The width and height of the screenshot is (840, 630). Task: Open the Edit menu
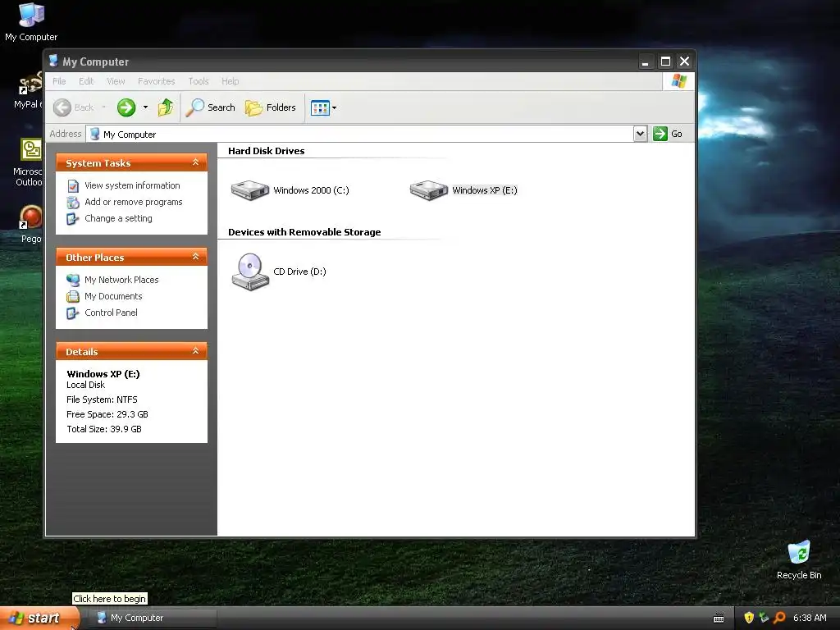(86, 81)
